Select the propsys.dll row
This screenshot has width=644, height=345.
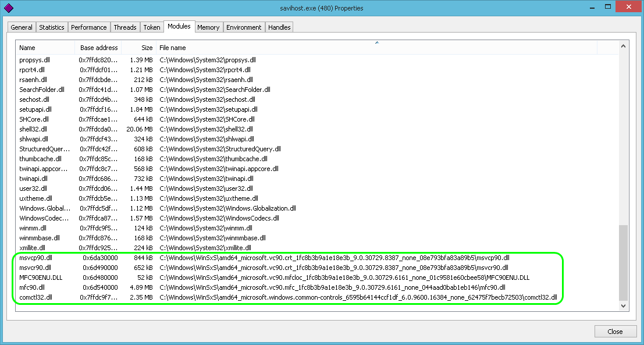(317, 60)
